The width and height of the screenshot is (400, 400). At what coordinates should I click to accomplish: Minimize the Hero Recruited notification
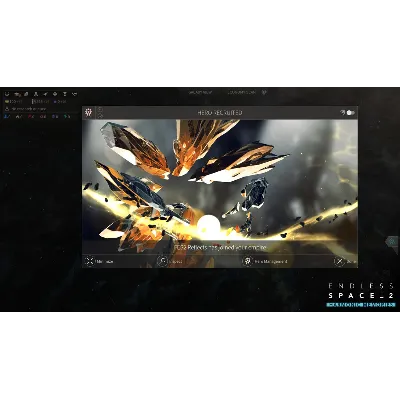(x=99, y=261)
